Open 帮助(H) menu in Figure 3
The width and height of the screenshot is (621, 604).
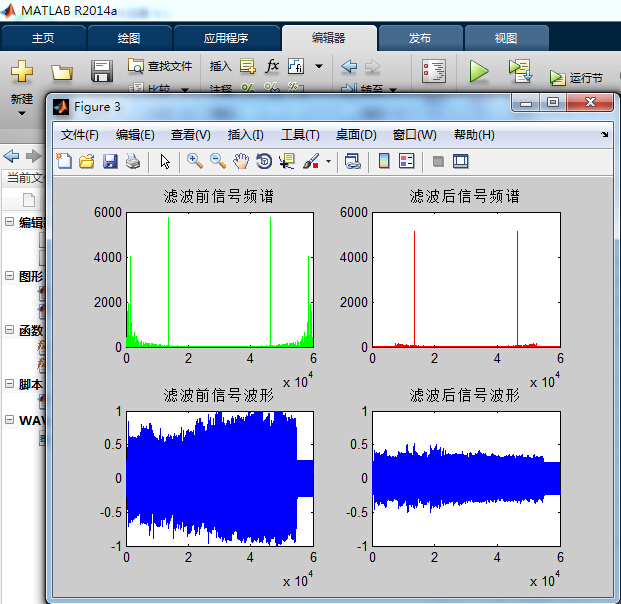pyautogui.click(x=474, y=135)
